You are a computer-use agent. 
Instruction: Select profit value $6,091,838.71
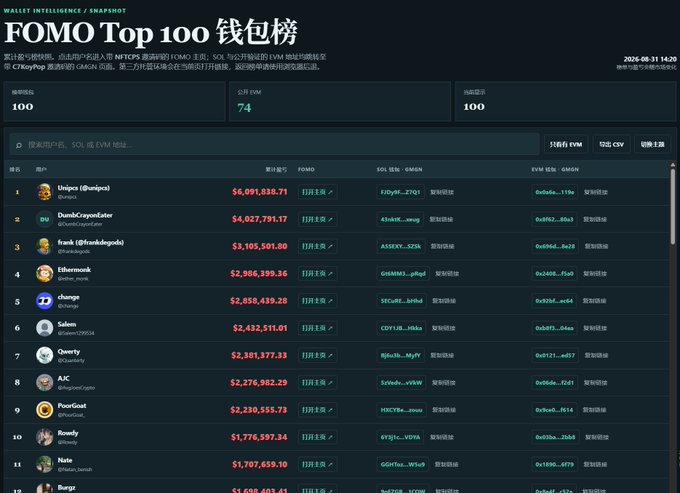pos(259,192)
